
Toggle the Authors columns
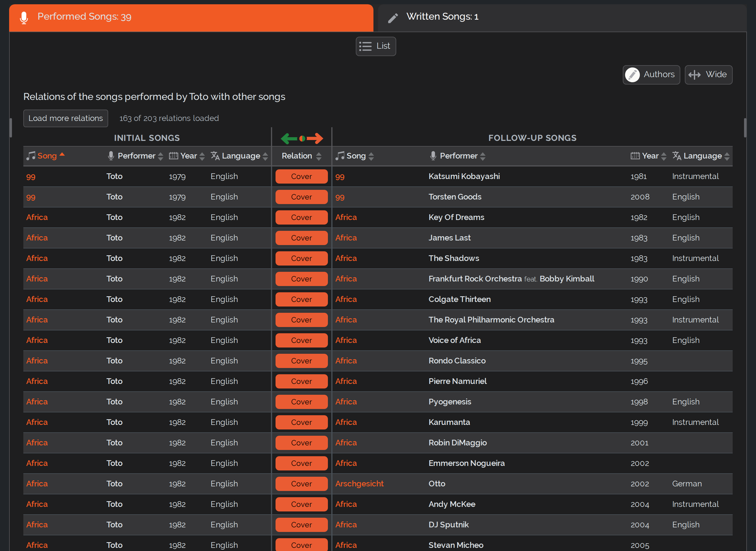click(651, 75)
